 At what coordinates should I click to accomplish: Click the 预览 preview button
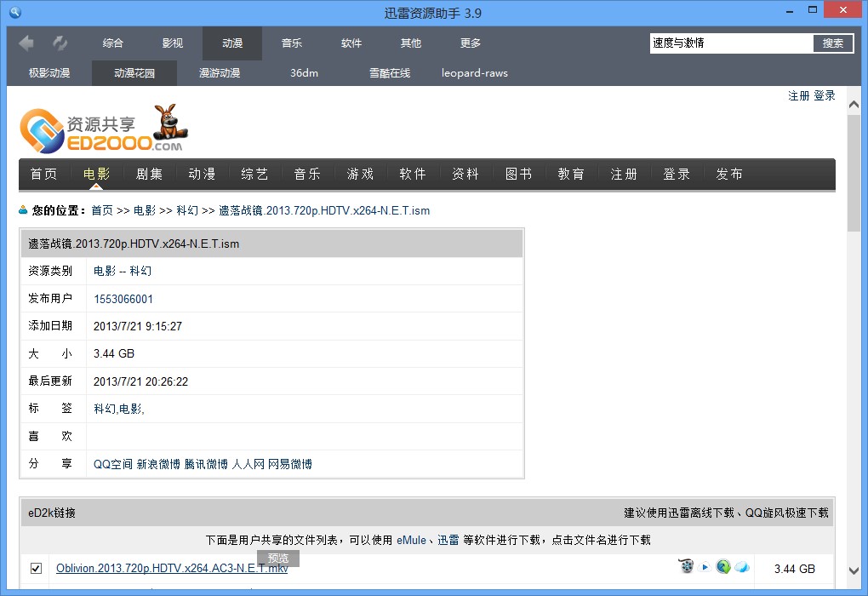point(278,558)
